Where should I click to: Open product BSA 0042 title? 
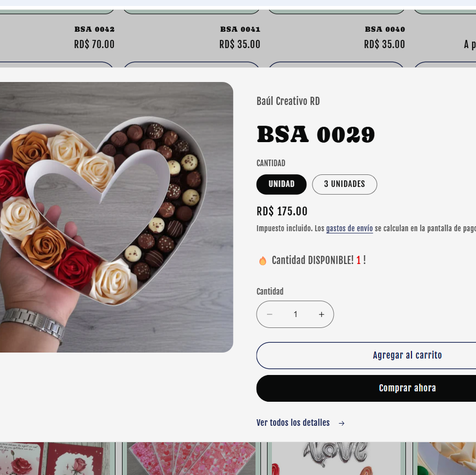(94, 29)
